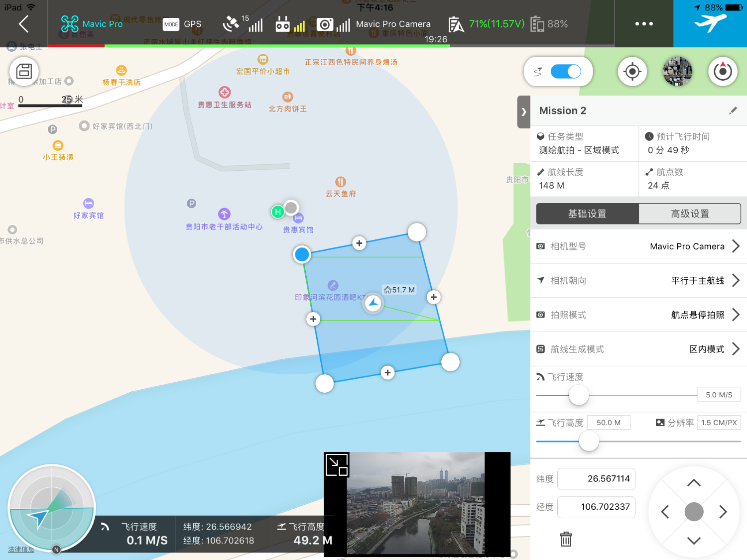Screen dimensions: 747x560
Task: Toggle the flight path display switch
Action: click(x=566, y=72)
